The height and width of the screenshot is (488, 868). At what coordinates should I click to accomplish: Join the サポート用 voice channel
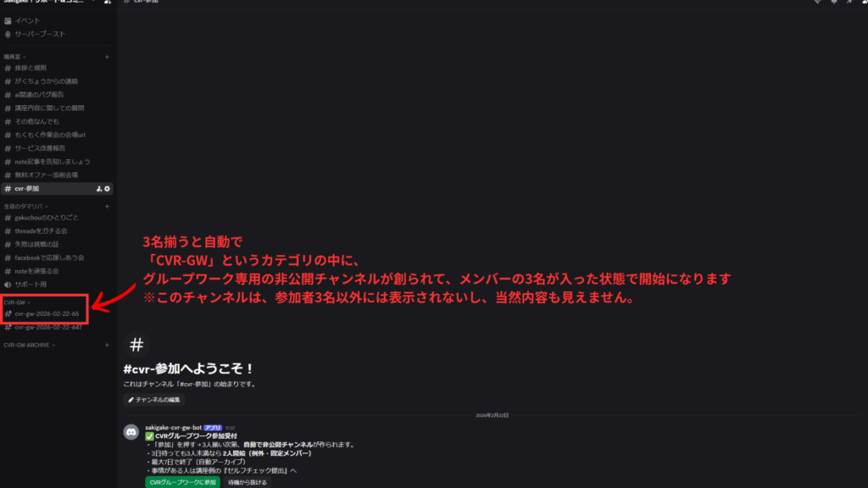[32, 284]
